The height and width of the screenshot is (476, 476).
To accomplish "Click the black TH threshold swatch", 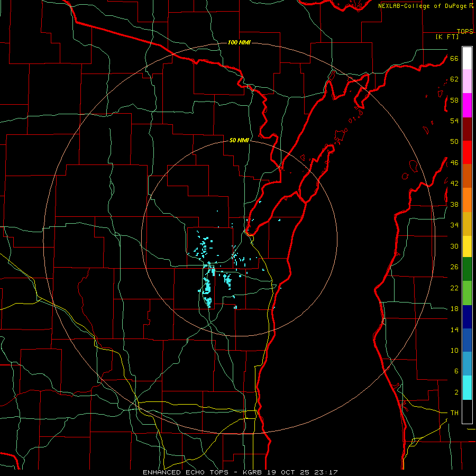I will [x=467, y=411].
